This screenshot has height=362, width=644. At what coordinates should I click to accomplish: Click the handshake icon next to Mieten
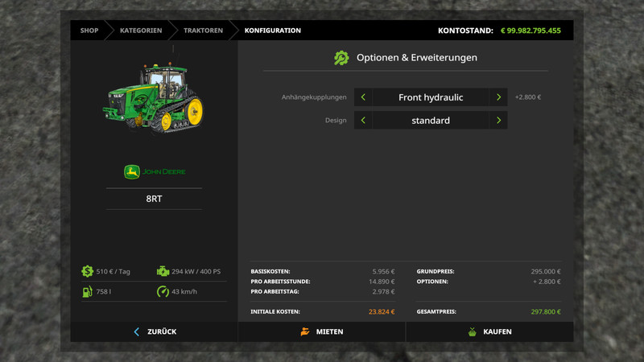point(304,331)
